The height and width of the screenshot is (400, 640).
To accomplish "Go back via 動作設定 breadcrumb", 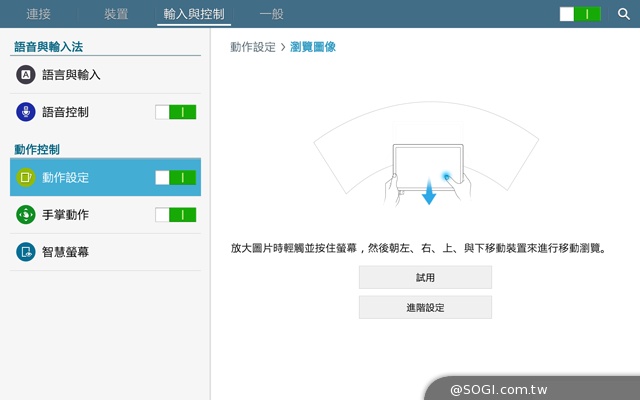I will 253,47.
